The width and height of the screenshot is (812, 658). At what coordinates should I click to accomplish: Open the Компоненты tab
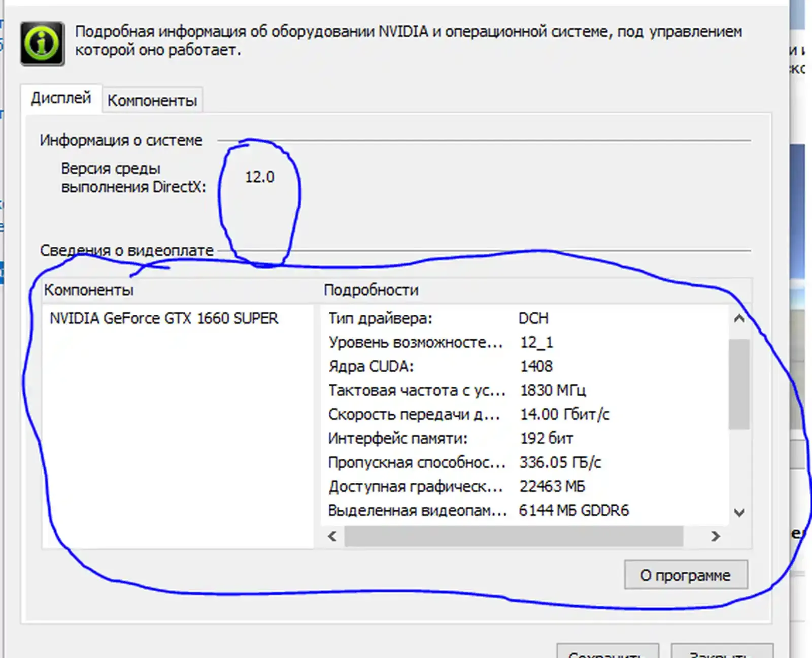tap(152, 101)
